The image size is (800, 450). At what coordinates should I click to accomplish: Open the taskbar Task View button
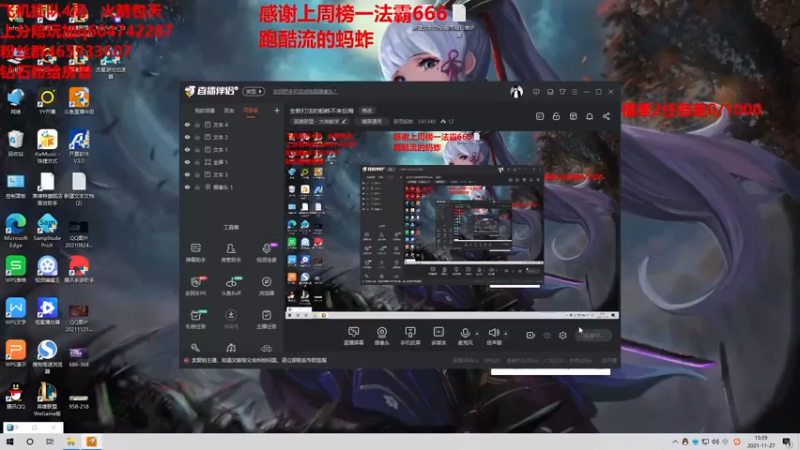50,442
